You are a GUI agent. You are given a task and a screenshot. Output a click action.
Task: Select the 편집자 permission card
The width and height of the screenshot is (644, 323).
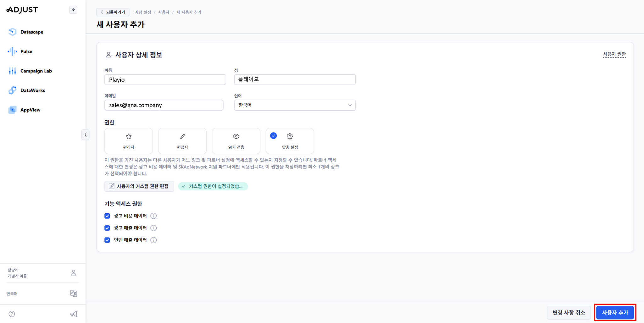coord(182,141)
